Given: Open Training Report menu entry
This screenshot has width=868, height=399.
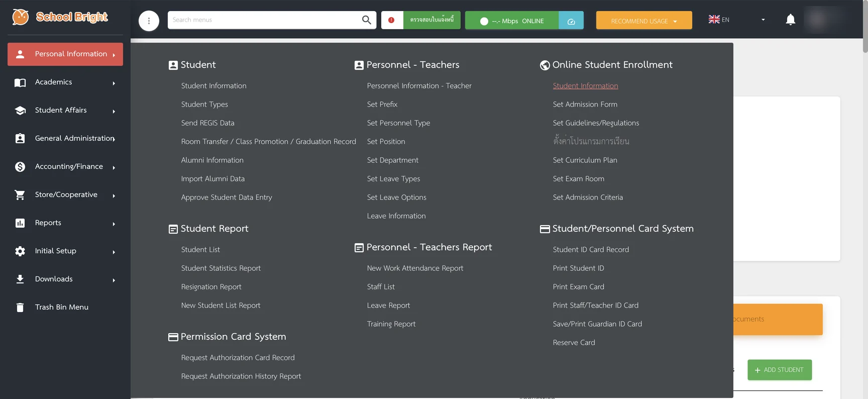Looking at the screenshot, I should click(x=391, y=324).
